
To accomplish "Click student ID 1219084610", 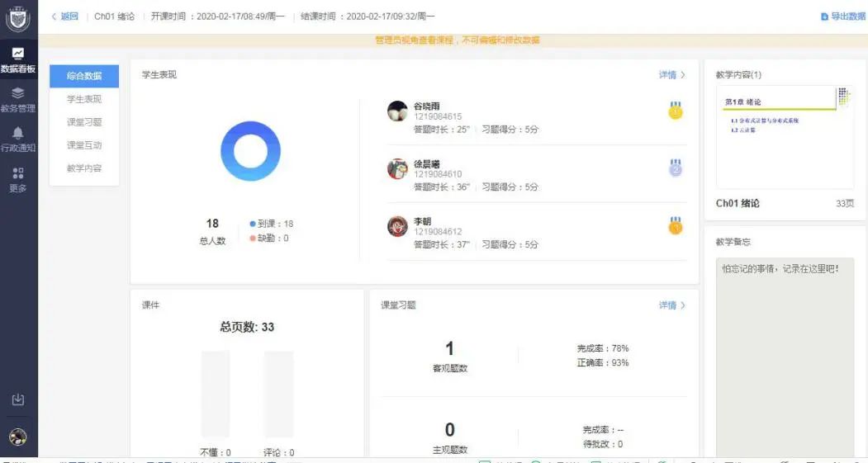I will tap(438, 173).
